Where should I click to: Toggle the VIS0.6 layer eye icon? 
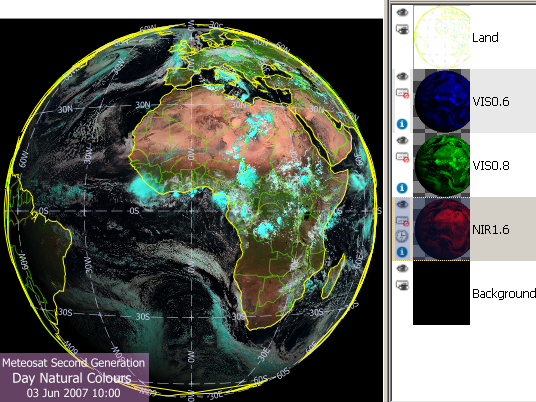(x=402, y=76)
